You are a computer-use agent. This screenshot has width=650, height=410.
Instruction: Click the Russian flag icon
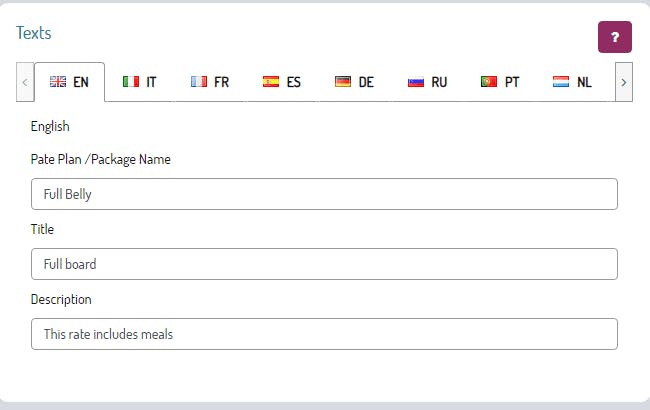416,82
